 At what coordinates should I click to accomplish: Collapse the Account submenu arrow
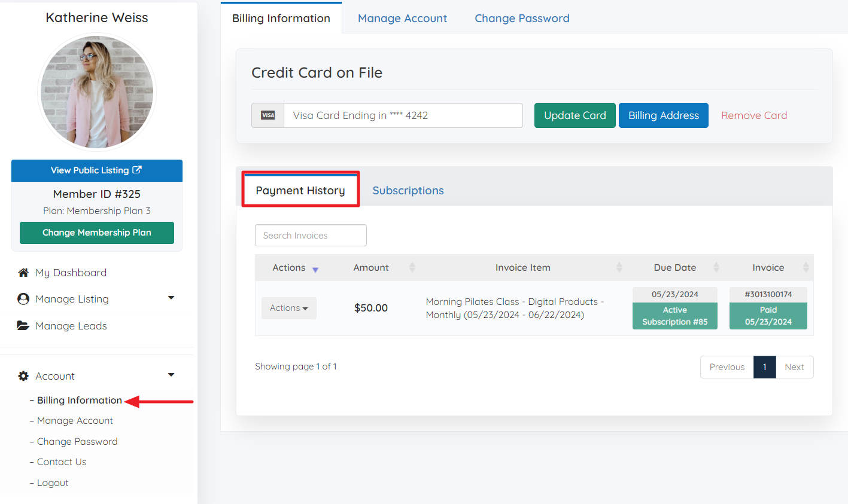coord(171,375)
